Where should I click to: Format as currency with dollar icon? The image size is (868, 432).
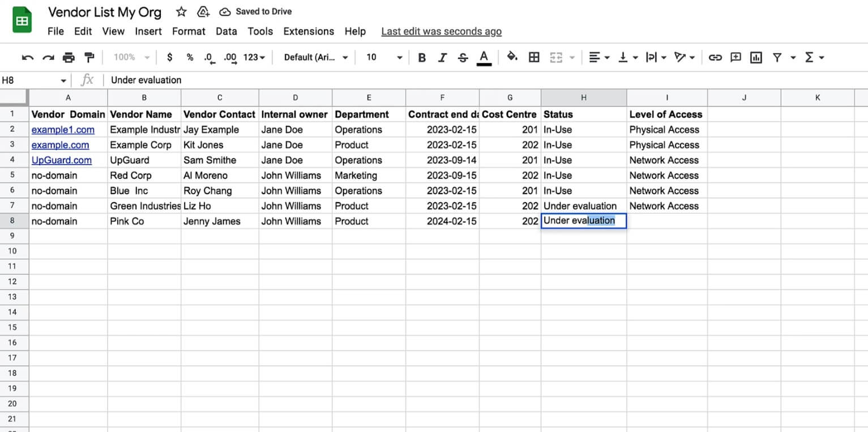tap(169, 57)
